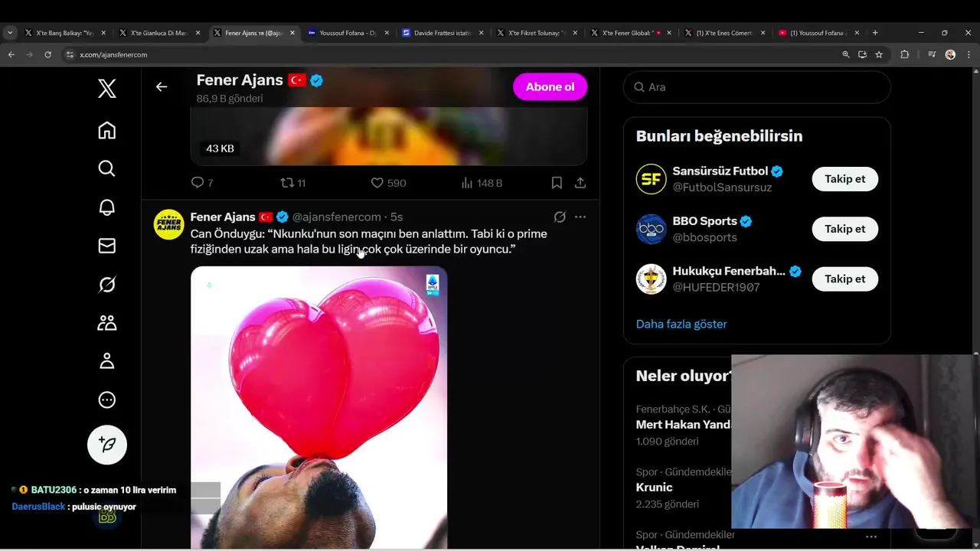
Task: Bookmark the post above Can Önduygu tweet
Action: point(557,183)
